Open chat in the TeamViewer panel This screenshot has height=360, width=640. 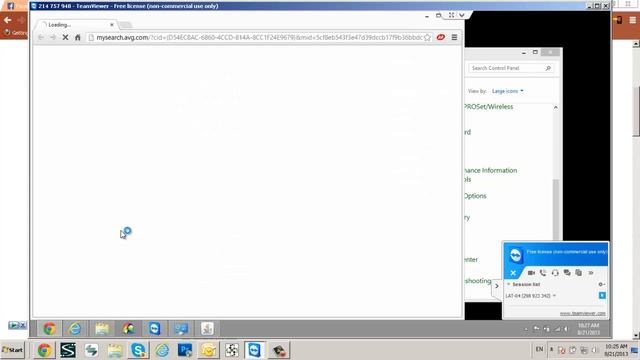(x=567, y=273)
